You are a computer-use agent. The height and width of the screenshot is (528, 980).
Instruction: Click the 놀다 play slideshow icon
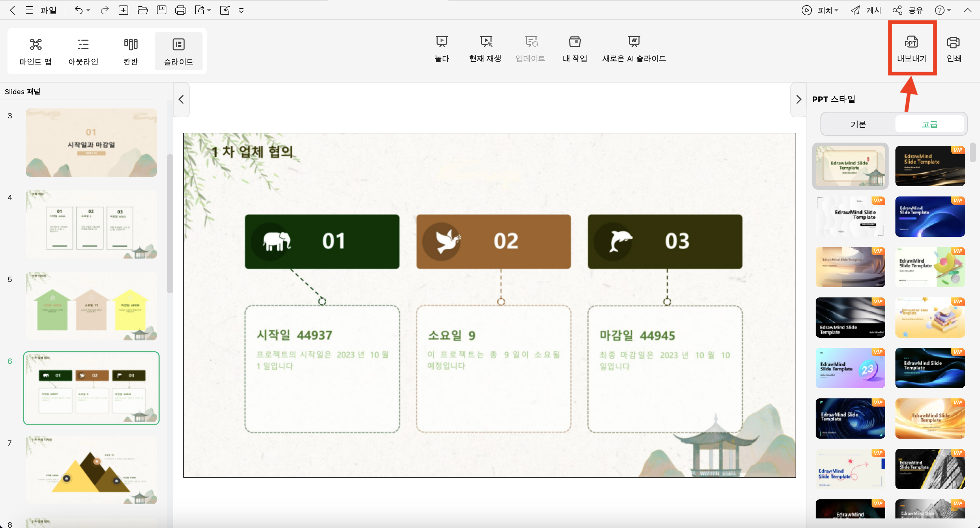point(442,41)
